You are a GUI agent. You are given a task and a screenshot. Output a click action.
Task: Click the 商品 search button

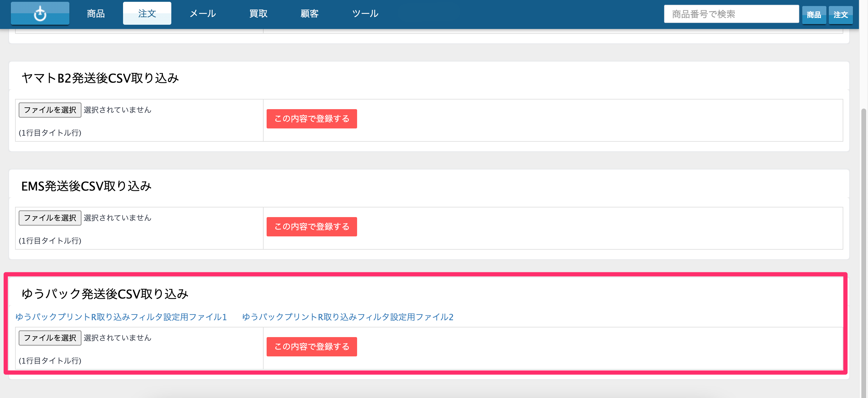[x=814, y=15]
